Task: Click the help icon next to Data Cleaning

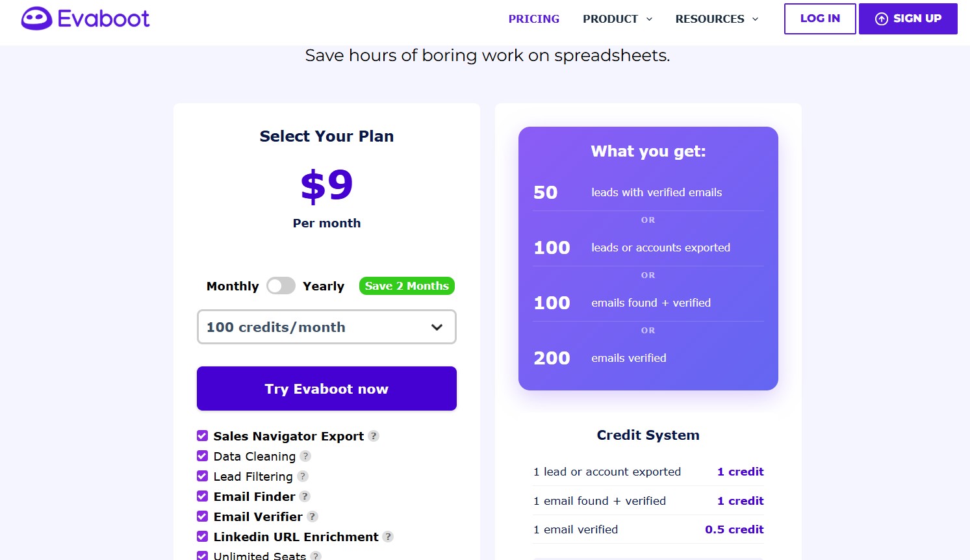Action: (305, 456)
